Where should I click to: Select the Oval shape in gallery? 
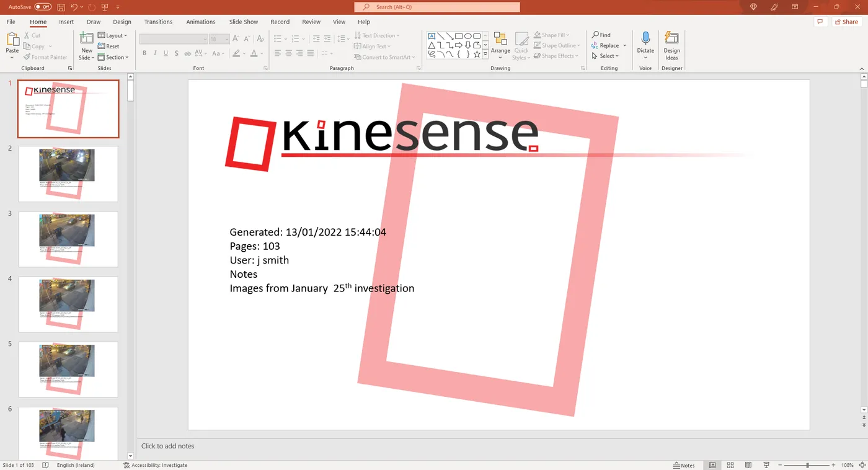(x=468, y=36)
